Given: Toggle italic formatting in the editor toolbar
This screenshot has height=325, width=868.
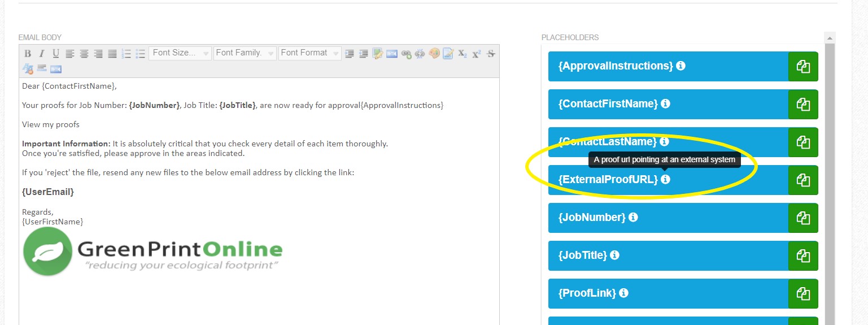Looking at the screenshot, I should [x=41, y=53].
